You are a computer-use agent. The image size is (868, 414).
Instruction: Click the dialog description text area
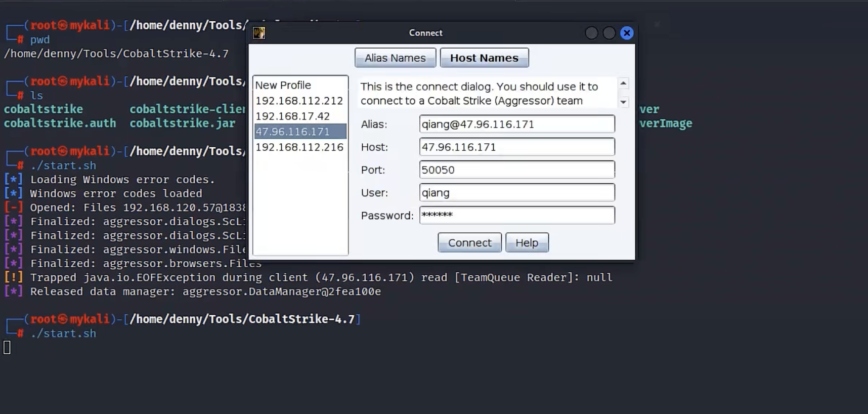tap(488, 93)
